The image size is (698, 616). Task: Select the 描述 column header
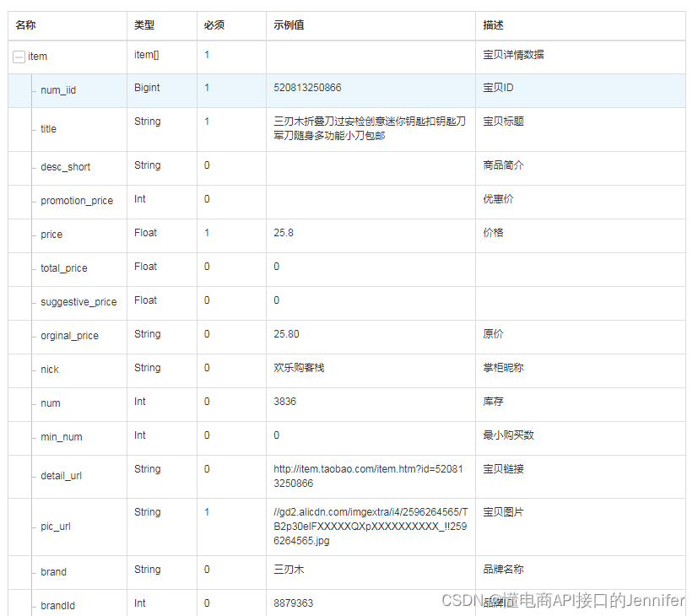tap(493, 25)
